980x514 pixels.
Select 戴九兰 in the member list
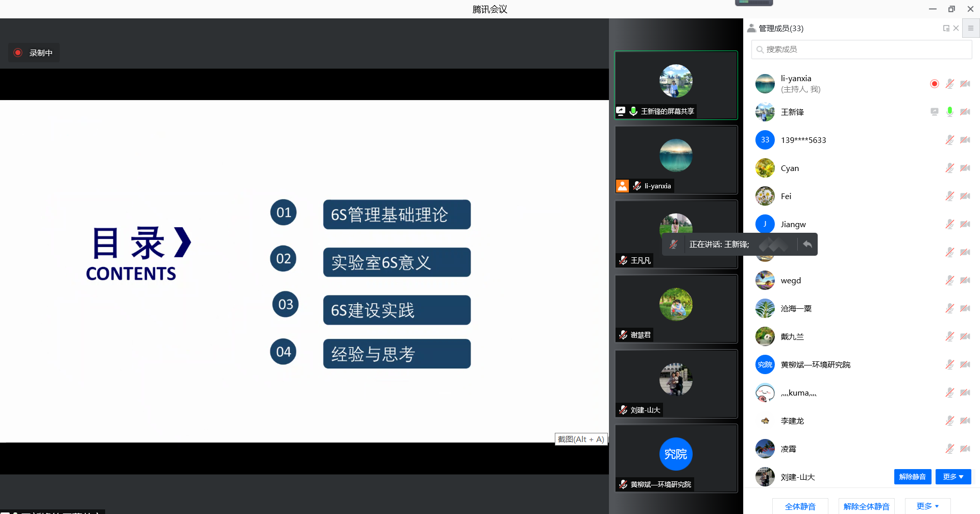click(x=792, y=336)
